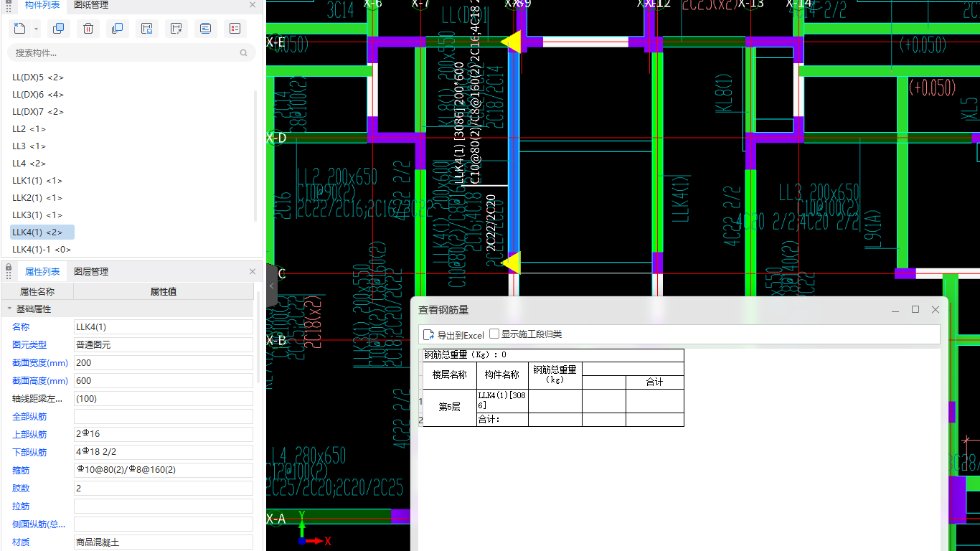980x551 pixels.
Task: Click the bottom yellow triangle beam endpoint
Action: pos(511,263)
